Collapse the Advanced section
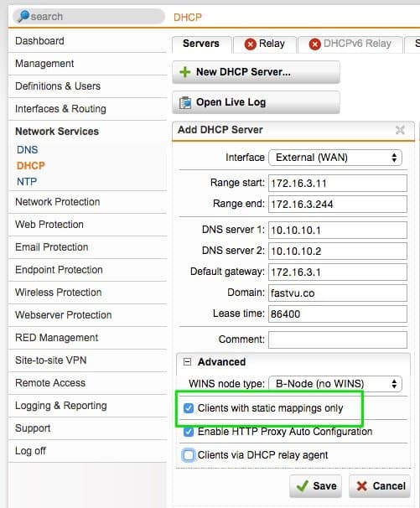The height and width of the screenshot is (508, 420). click(x=187, y=362)
